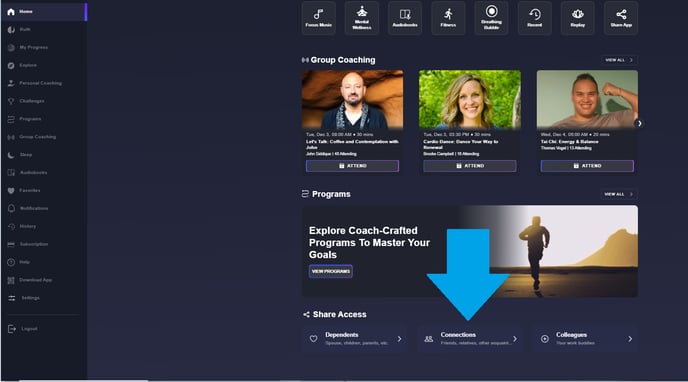The width and height of the screenshot is (688, 382).
Task: Expand Connections share access option
Action: pos(470,339)
